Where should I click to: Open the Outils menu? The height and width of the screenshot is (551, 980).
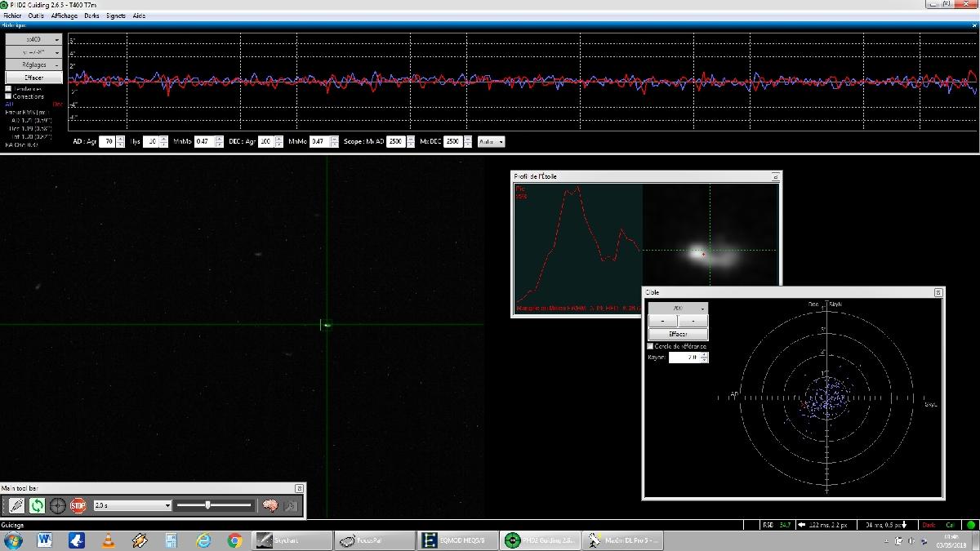coord(36,16)
